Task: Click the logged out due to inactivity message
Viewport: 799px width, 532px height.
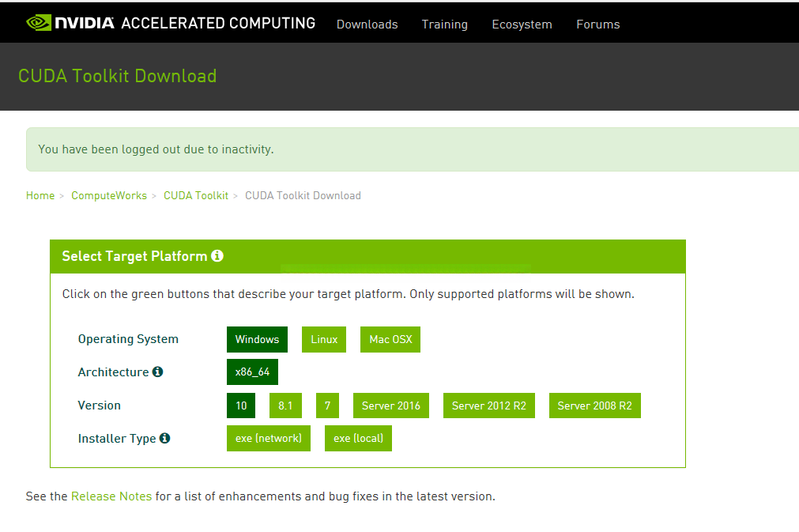Action: pyautogui.click(x=156, y=149)
